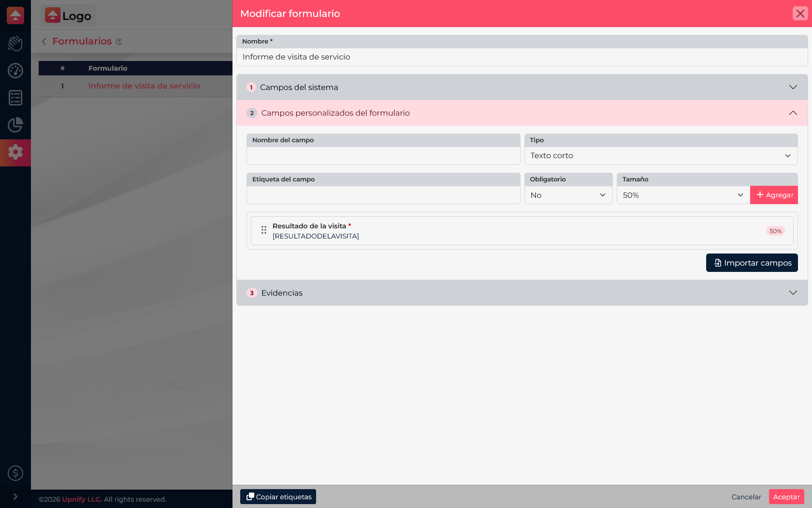Viewport: 812px width, 508px height.
Task: Click Importar campos button
Action: (752, 263)
